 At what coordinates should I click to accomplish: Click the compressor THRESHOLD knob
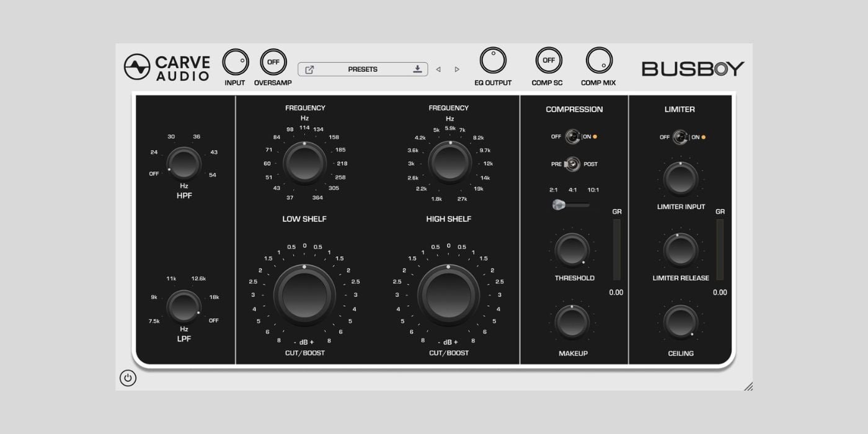click(573, 250)
